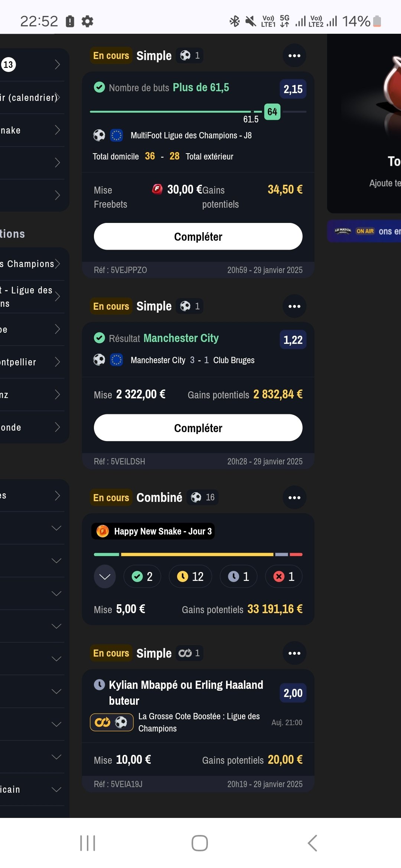
Task: Tap the Grosse Cote Boostée badge icon
Action: pyautogui.click(x=112, y=722)
